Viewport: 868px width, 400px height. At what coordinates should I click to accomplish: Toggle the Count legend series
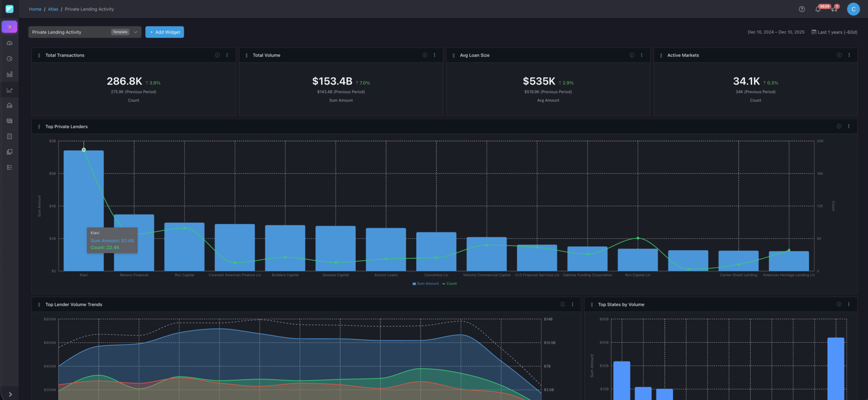(x=449, y=284)
